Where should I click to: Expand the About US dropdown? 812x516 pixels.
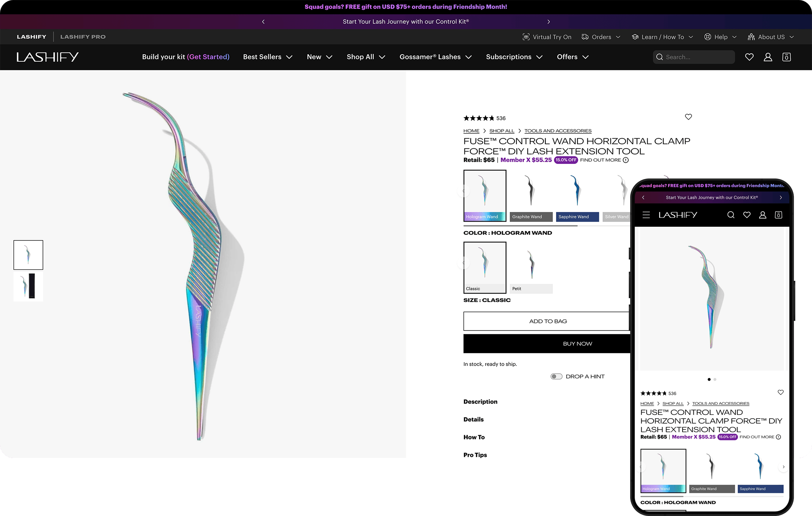(x=771, y=37)
